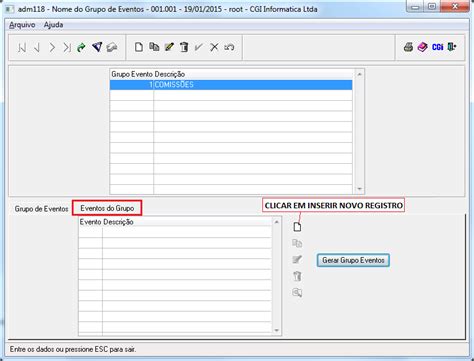Copy record using top toolbar duplicate icon
This screenshot has height=361, width=474.
click(x=154, y=47)
